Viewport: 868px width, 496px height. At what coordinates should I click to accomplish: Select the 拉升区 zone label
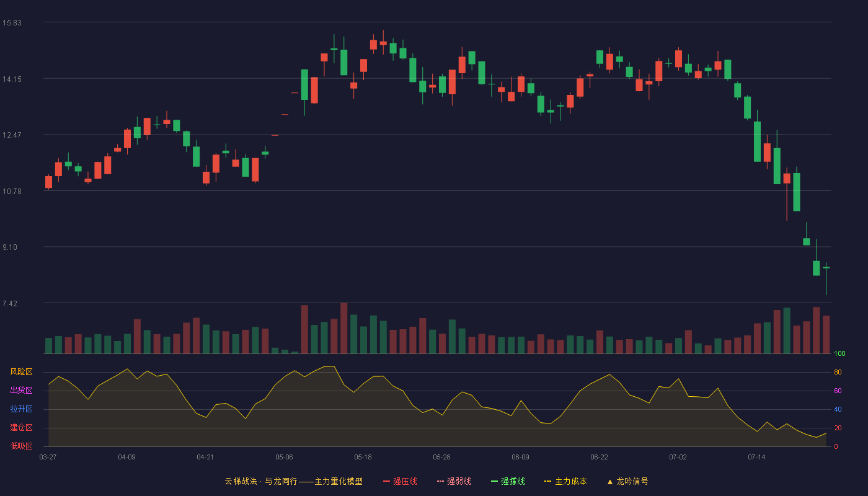coord(21,409)
